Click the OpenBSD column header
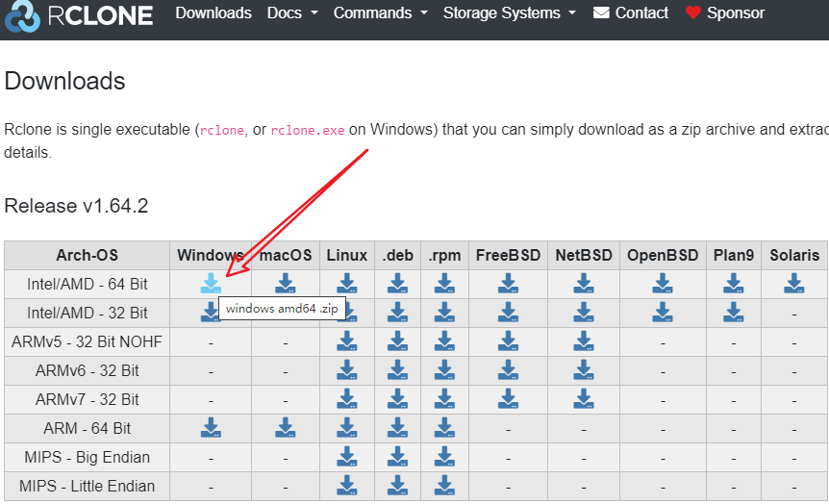 click(x=663, y=256)
